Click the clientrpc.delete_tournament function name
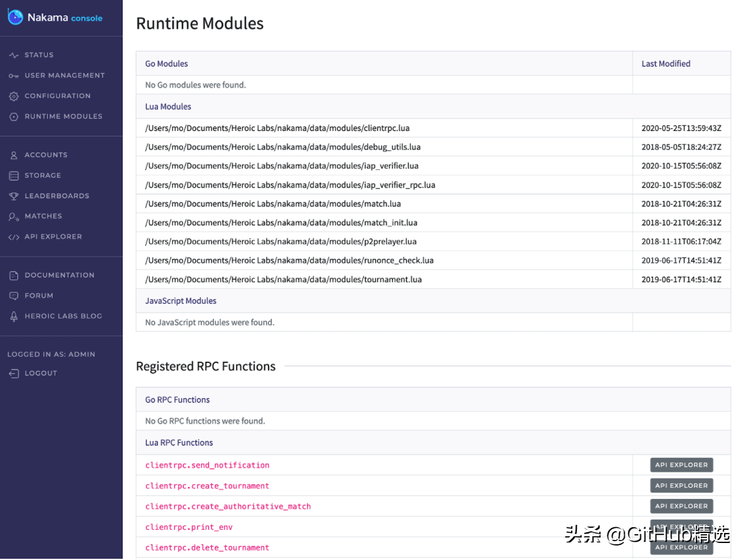 (207, 548)
